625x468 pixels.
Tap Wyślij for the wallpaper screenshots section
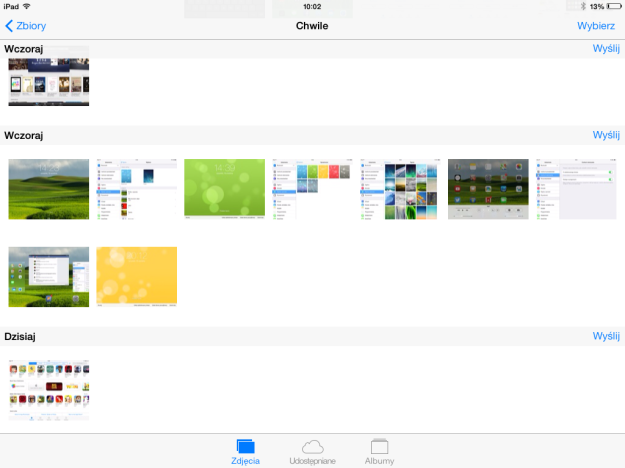pos(606,135)
